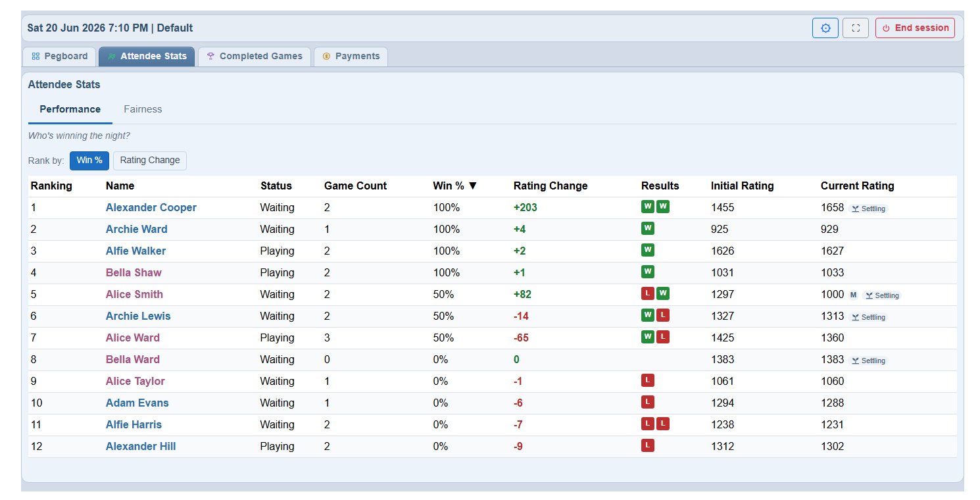Open Alfie Harris's player profile

(x=134, y=425)
